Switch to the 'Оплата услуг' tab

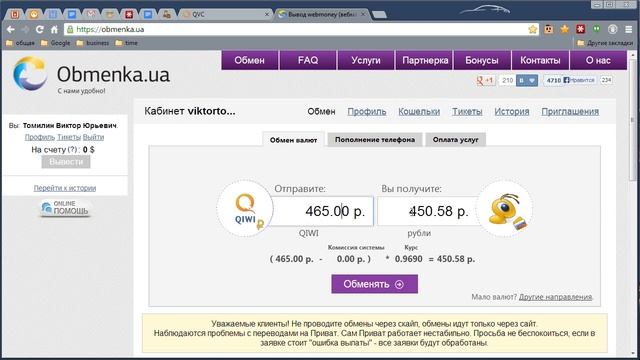[x=456, y=139]
